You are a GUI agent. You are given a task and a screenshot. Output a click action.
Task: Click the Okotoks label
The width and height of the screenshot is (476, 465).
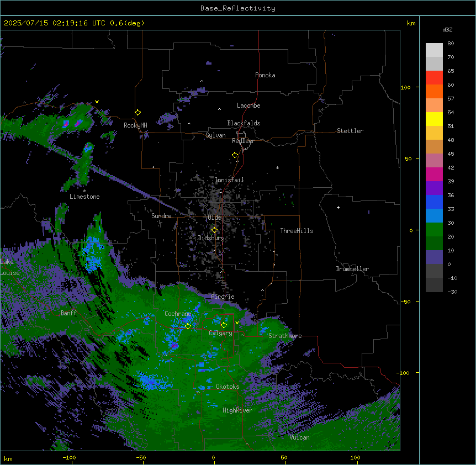[228, 387]
